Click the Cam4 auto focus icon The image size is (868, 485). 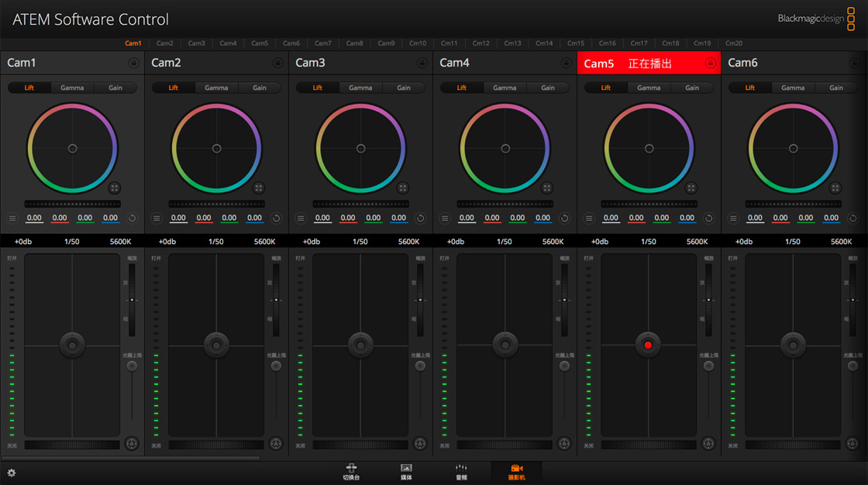pos(564,444)
